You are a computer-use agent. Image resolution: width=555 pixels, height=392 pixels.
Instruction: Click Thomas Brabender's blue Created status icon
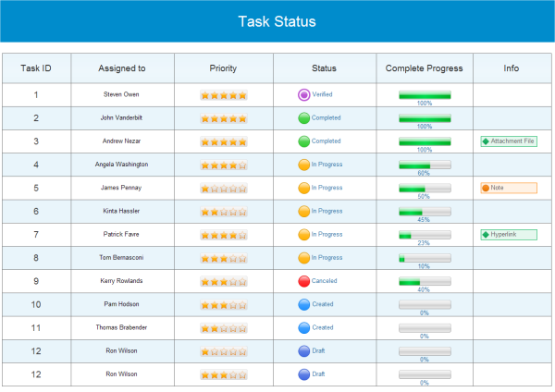[x=303, y=327]
